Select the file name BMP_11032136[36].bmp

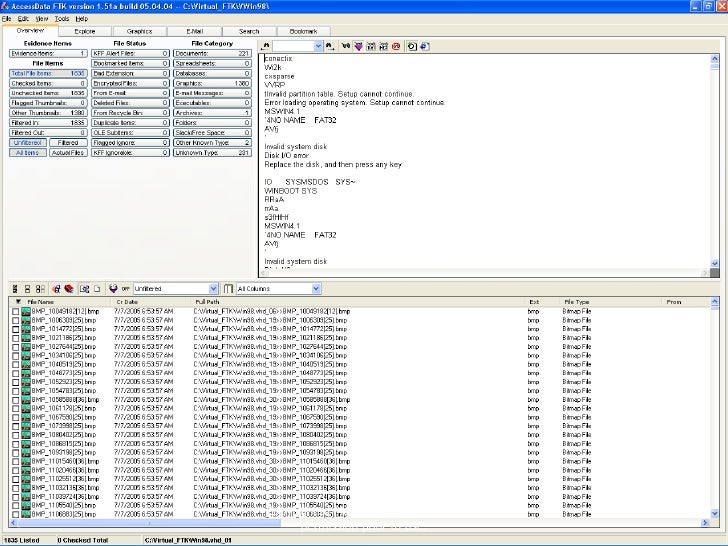[65, 488]
